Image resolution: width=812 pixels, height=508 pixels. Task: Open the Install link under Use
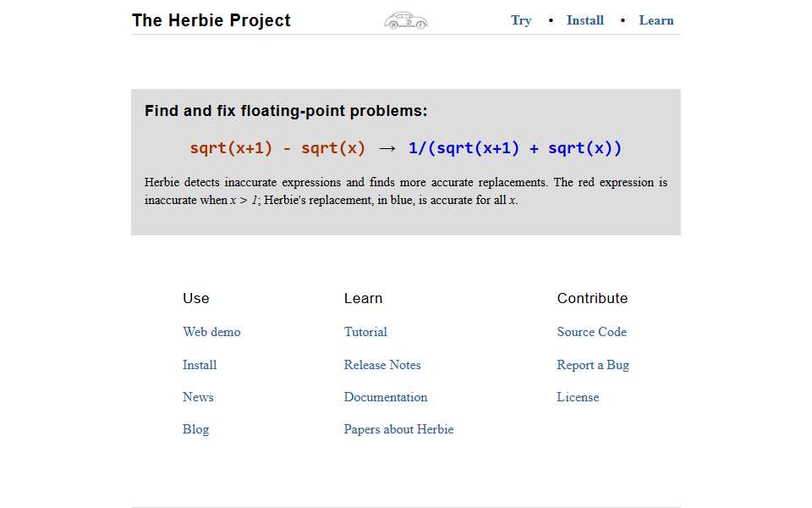click(200, 365)
